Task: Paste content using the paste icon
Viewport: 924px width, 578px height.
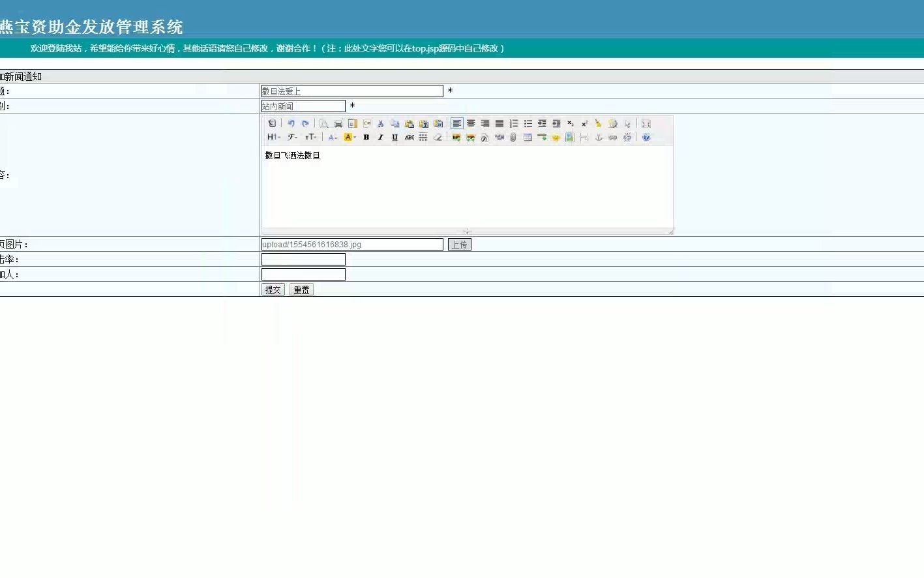Action: [410, 123]
